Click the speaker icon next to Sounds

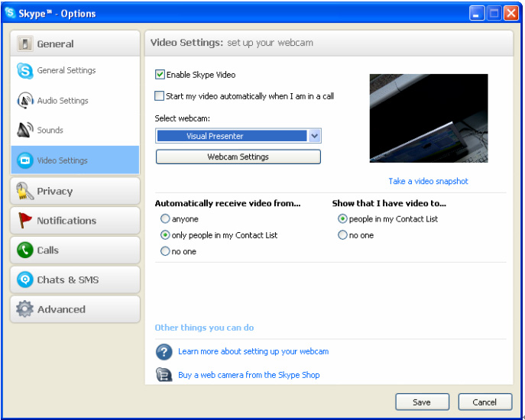click(x=25, y=130)
